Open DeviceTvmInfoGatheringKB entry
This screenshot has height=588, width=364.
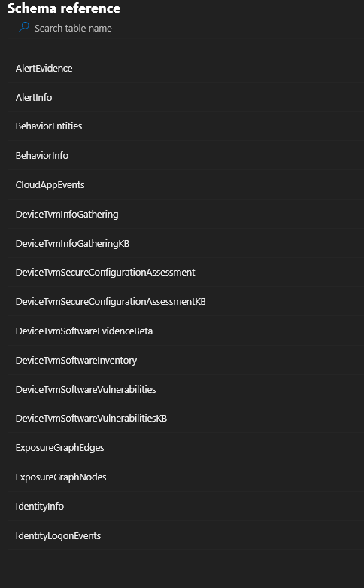pos(186,243)
